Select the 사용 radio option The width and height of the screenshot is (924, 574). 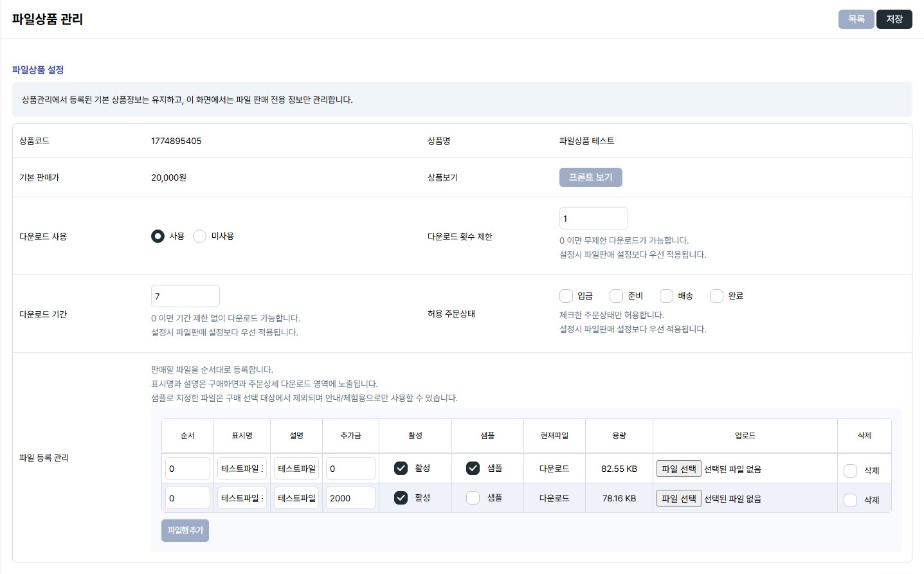[x=158, y=237]
